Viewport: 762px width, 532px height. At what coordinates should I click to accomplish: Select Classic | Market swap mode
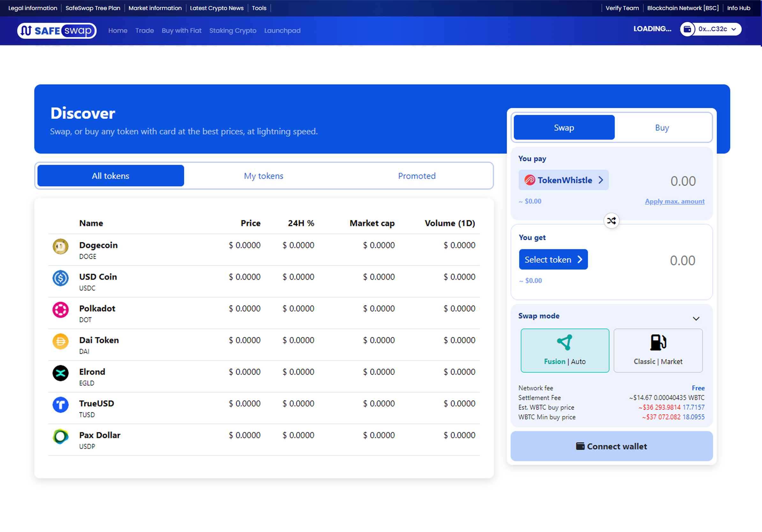coord(658,351)
